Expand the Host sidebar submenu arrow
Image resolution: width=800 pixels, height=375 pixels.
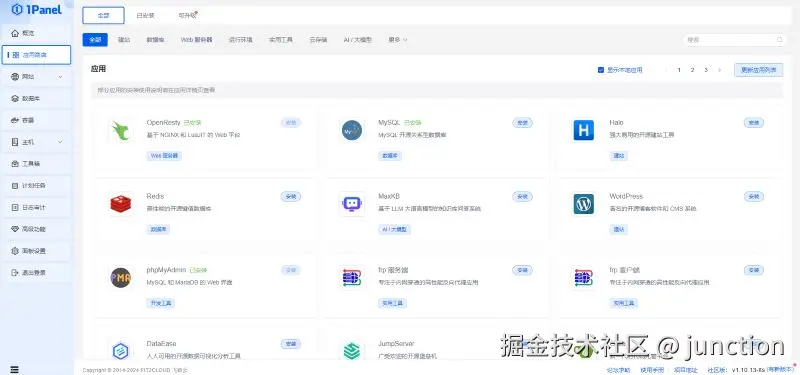click(60, 142)
